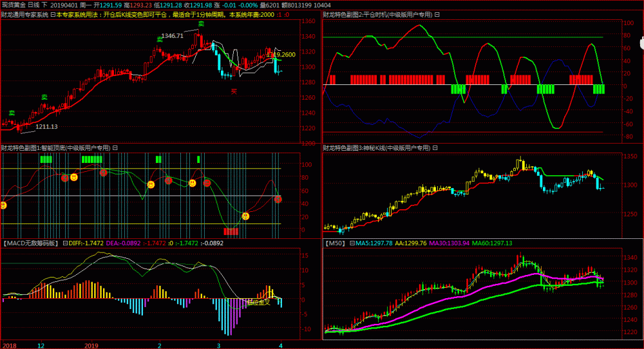Click the DEA:-0.0892 readout

point(123,243)
